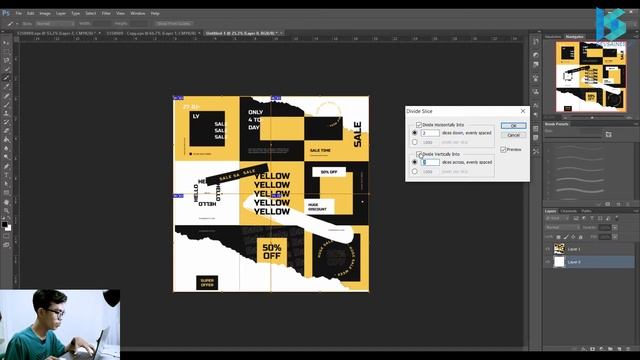Click the type layer filter icon
Screen dimensions: 640x360
pos(592,218)
